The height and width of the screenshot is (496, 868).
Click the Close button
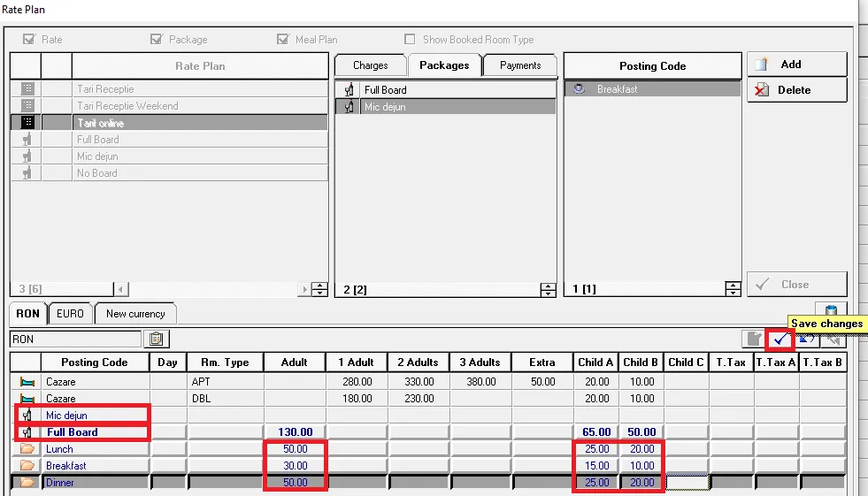(x=797, y=284)
